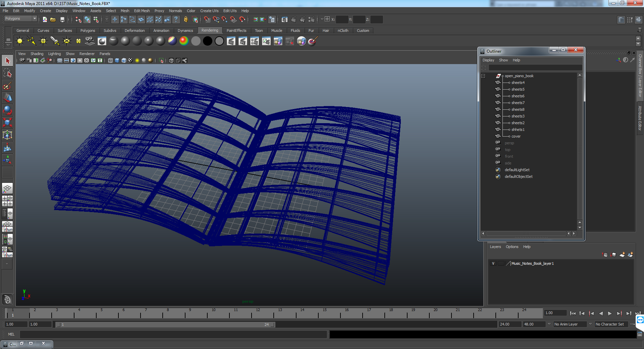This screenshot has width=644, height=349.
Task: Open the viewport Shading menu
Action: coord(37,54)
